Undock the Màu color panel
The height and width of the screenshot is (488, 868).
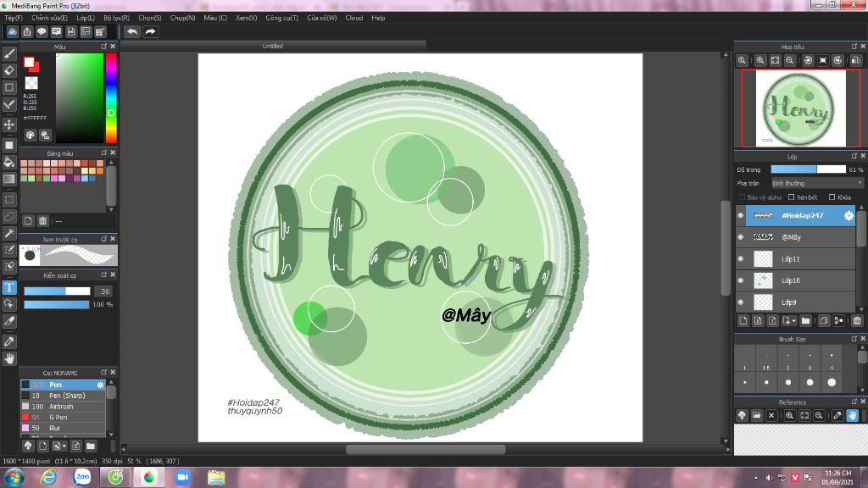104,47
